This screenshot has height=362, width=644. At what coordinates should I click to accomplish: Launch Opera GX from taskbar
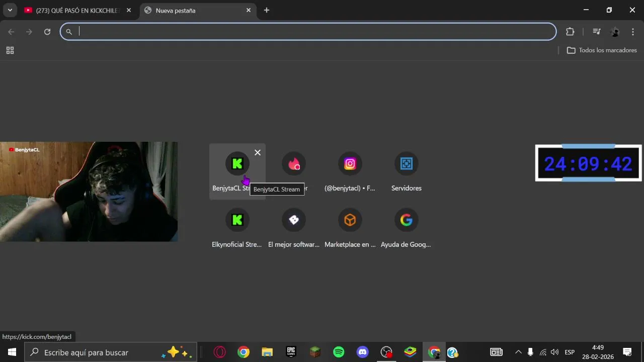point(220,352)
